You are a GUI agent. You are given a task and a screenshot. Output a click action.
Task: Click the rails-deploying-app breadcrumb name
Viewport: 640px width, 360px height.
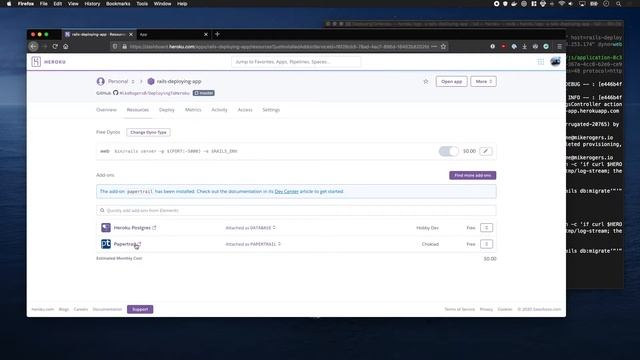pos(179,81)
